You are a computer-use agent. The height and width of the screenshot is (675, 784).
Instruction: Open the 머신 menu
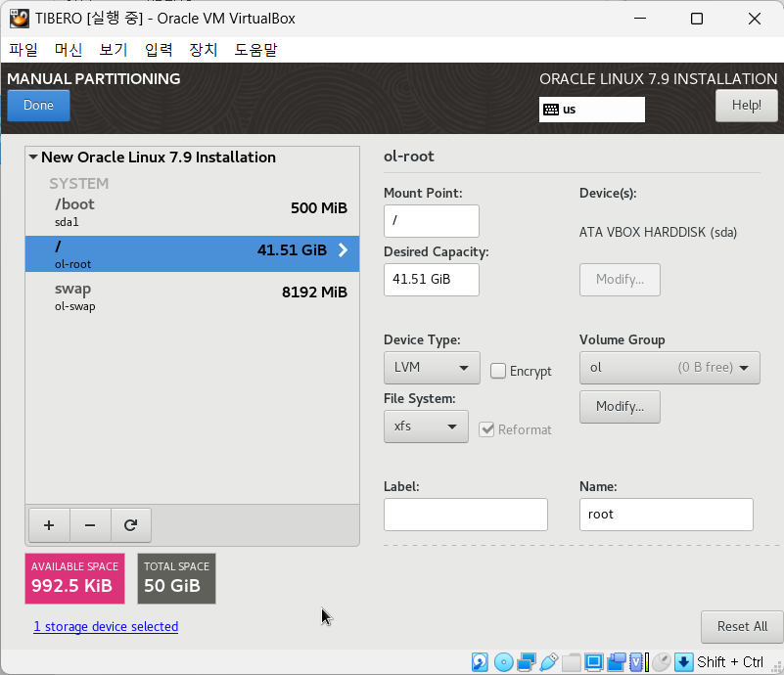(69, 50)
